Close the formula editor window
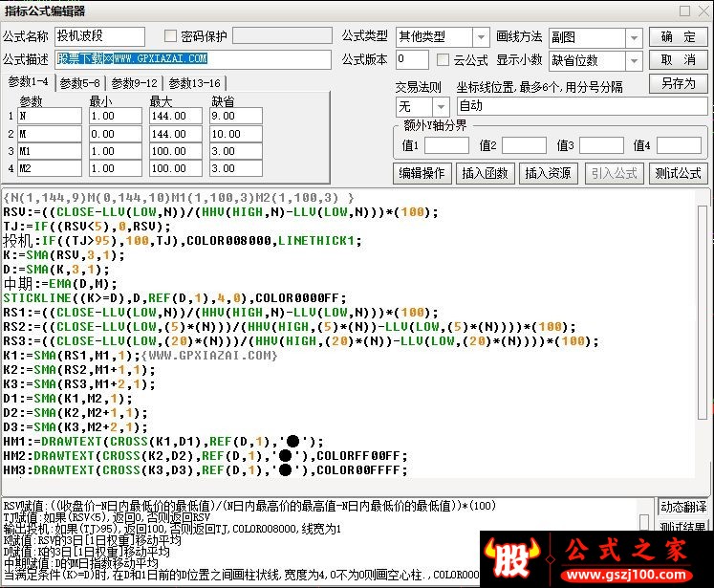714x588 pixels. tap(703, 11)
